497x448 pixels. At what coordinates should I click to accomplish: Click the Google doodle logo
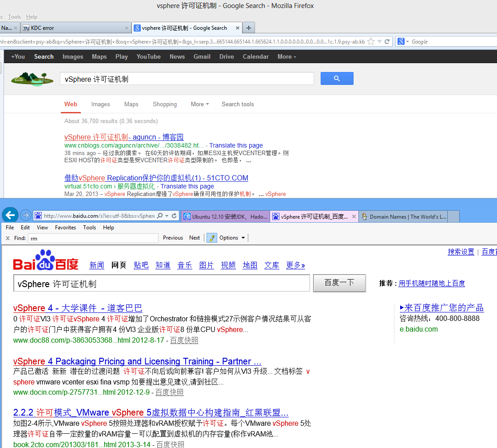click(x=32, y=79)
